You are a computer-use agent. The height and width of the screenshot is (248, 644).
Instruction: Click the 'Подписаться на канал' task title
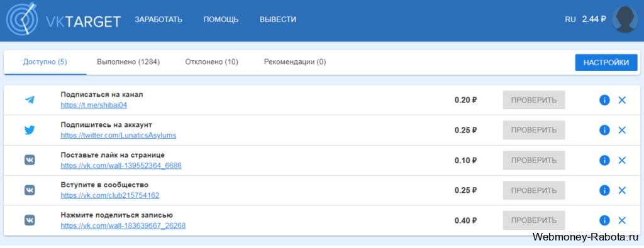pyautogui.click(x=102, y=95)
